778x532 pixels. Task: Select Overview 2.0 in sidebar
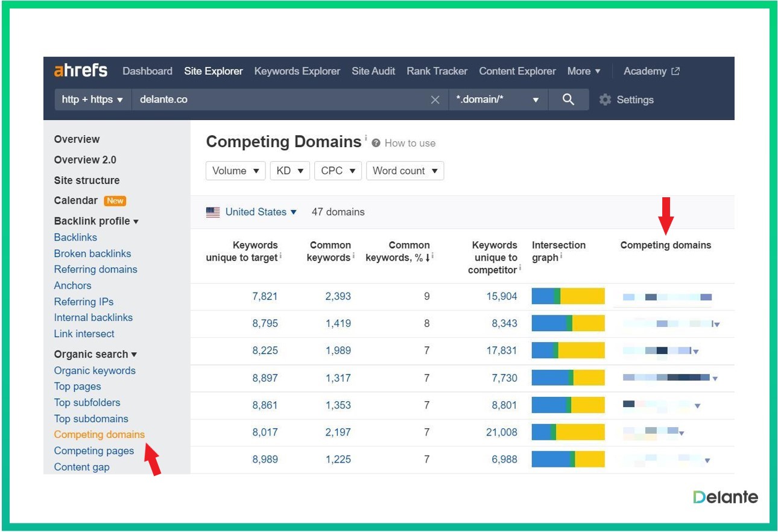(x=85, y=160)
